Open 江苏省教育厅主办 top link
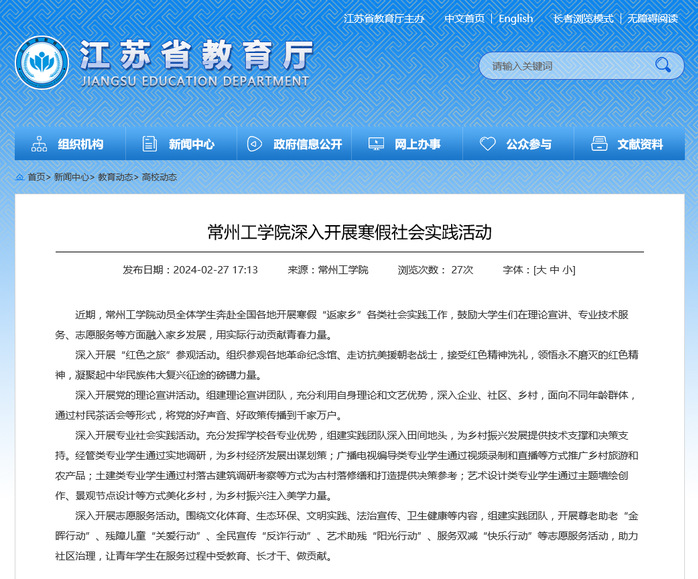The height and width of the screenshot is (579, 698). point(384,18)
